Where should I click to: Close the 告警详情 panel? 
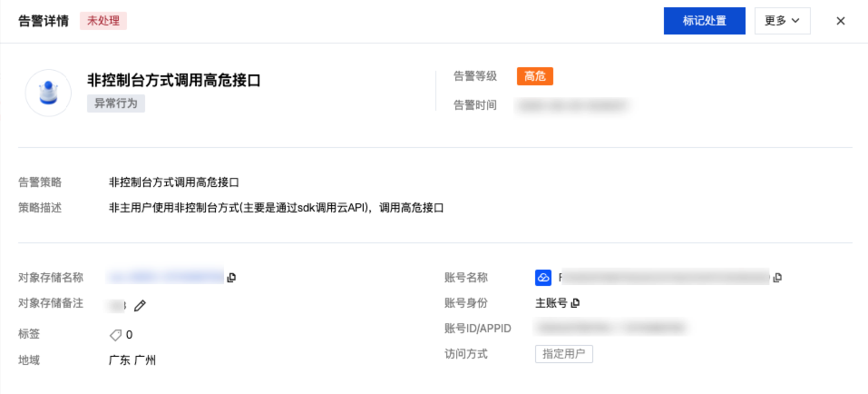[840, 21]
